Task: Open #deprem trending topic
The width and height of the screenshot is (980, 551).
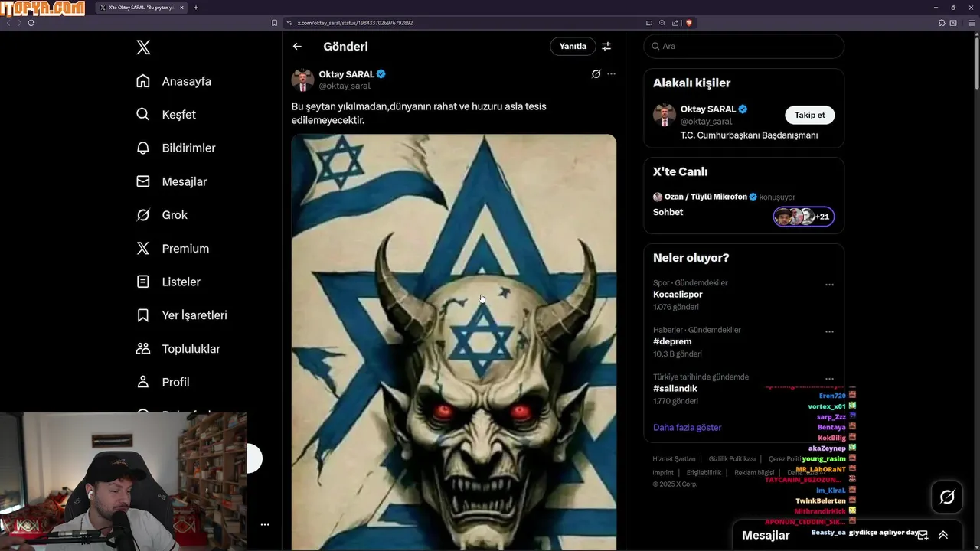Action: [672, 341]
